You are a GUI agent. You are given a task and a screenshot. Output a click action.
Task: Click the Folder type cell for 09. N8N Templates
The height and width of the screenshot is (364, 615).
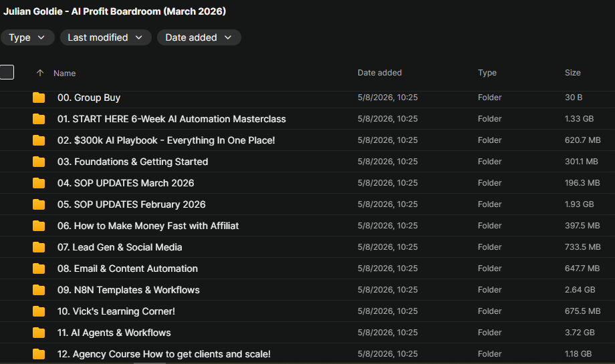pyautogui.click(x=489, y=290)
